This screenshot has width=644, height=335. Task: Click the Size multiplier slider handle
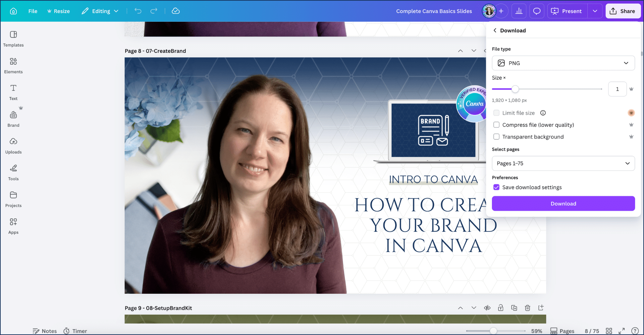coord(515,89)
